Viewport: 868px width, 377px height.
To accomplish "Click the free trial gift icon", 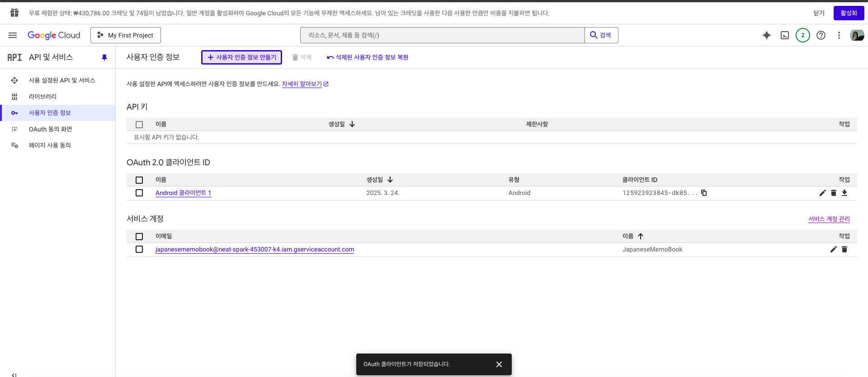I will [14, 13].
